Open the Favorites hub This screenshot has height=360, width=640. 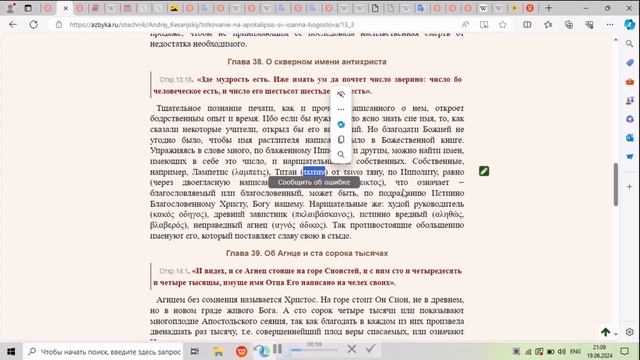coord(548,24)
